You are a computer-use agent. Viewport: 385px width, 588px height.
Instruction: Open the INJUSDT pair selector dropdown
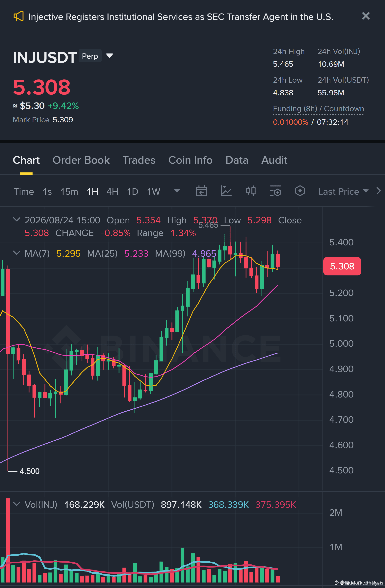pyautogui.click(x=109, y=56)
